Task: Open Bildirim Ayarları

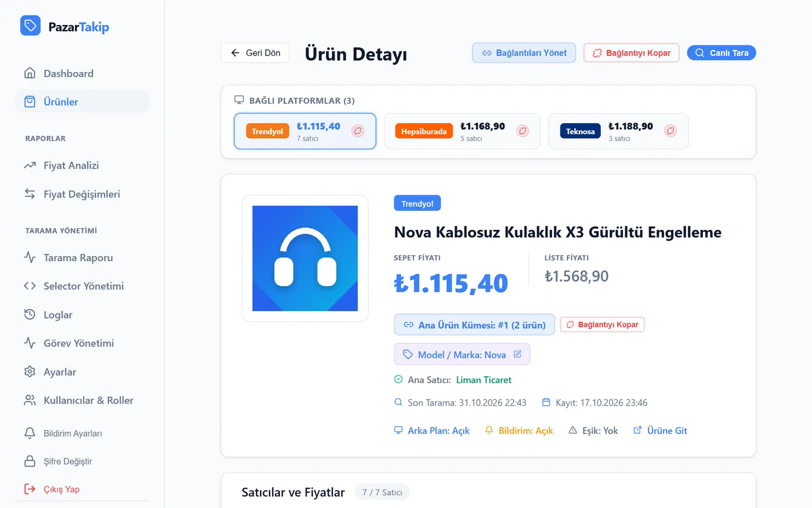Action: point(82,433)
